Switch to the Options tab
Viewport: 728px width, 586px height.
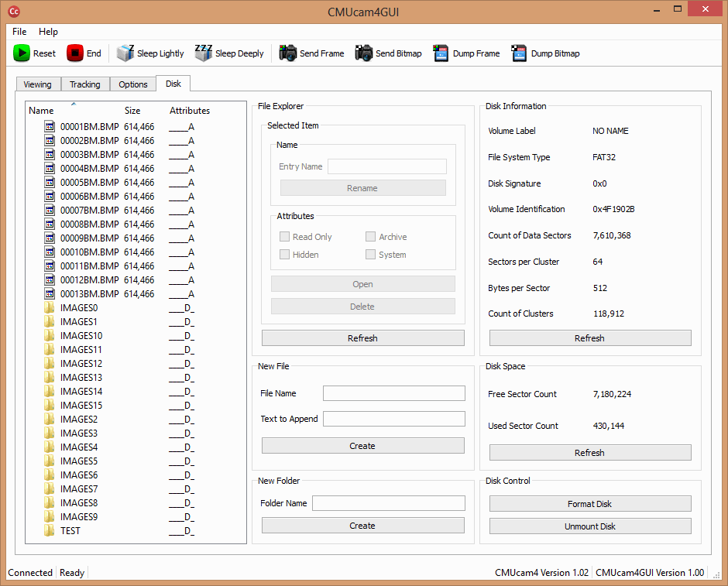(x=133, y=84)
